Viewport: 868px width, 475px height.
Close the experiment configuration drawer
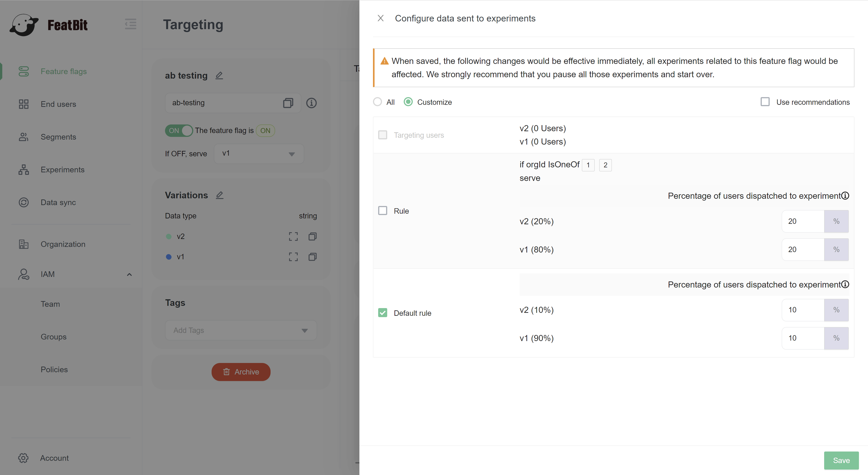coord(380,18)
